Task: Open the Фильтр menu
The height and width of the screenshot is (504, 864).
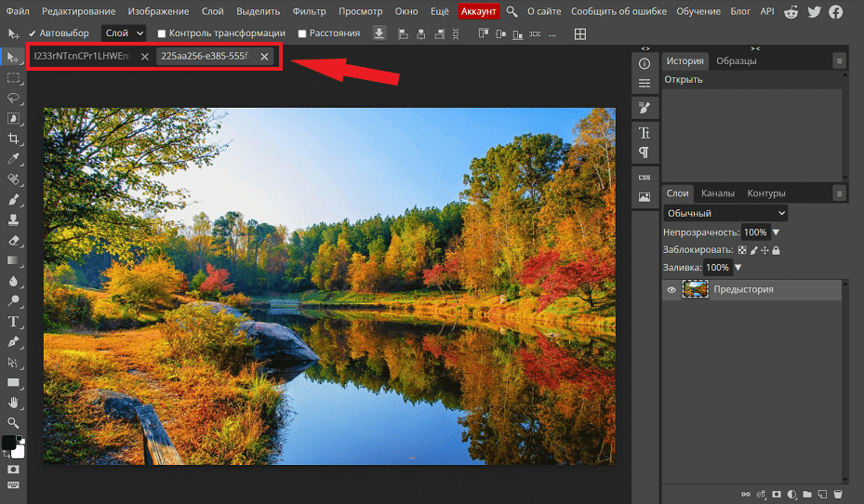Action: 309,11
